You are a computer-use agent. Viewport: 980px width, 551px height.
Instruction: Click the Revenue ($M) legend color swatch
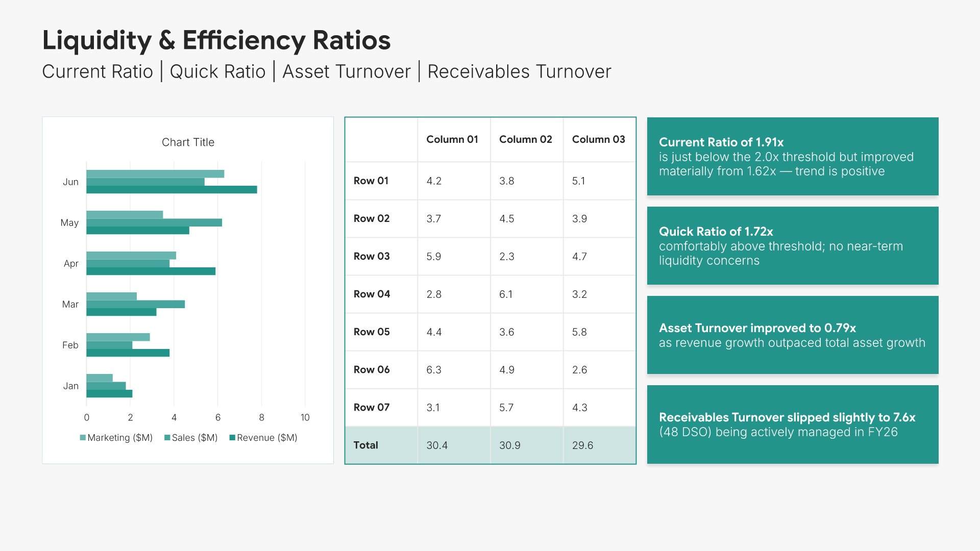pyautogui.click(x=232, y=438)
